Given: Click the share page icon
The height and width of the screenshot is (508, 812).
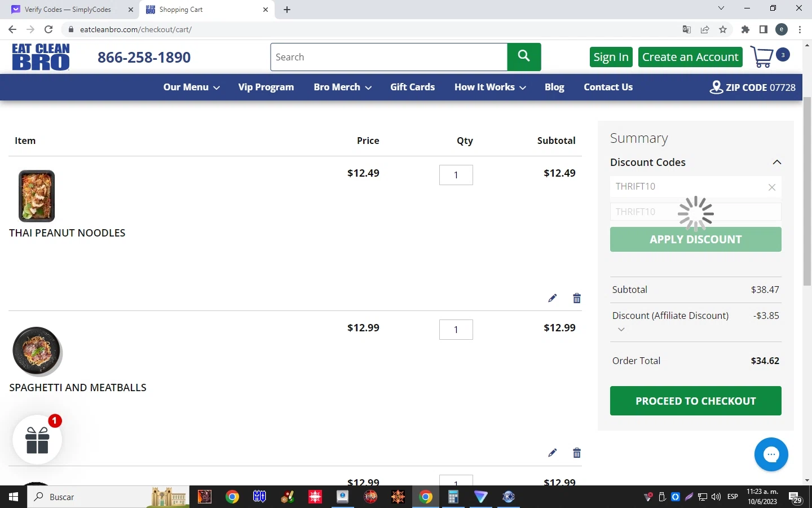Looking at the screenshot, I should [x=705, y=29].
